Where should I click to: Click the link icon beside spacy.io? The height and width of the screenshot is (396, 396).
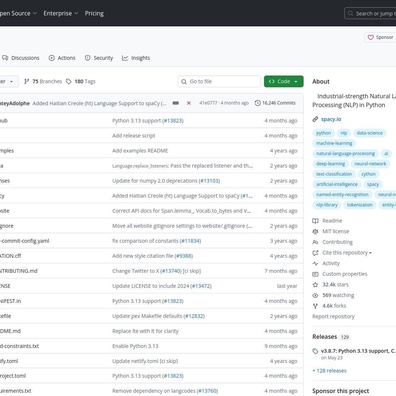(315, 119)
